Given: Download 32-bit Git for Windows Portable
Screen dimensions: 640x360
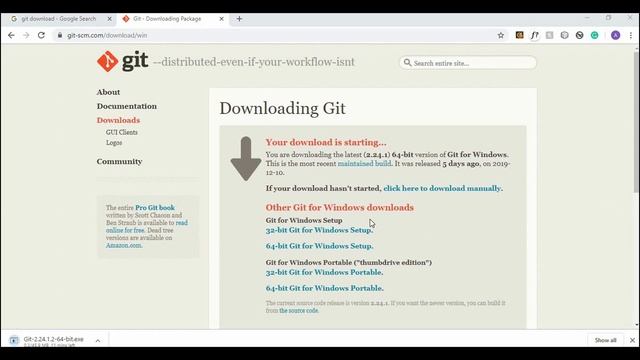Looking at the screenshot, I should [324, 272].
